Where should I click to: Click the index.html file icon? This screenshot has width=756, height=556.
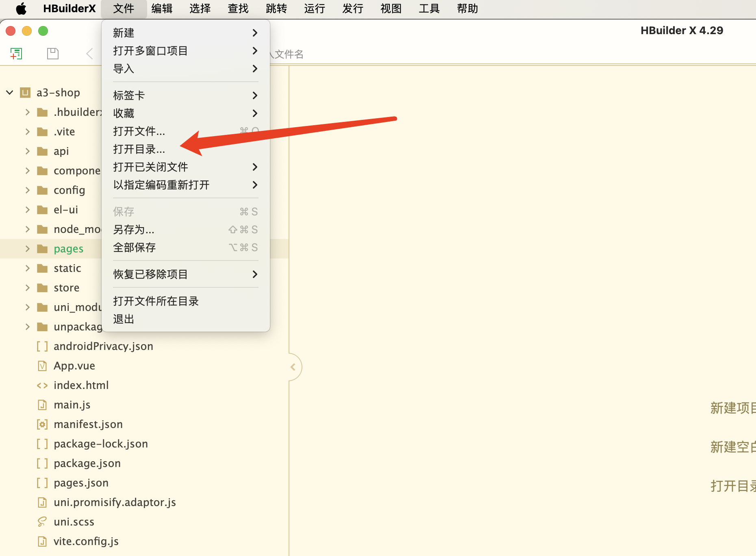click(42, 385)
